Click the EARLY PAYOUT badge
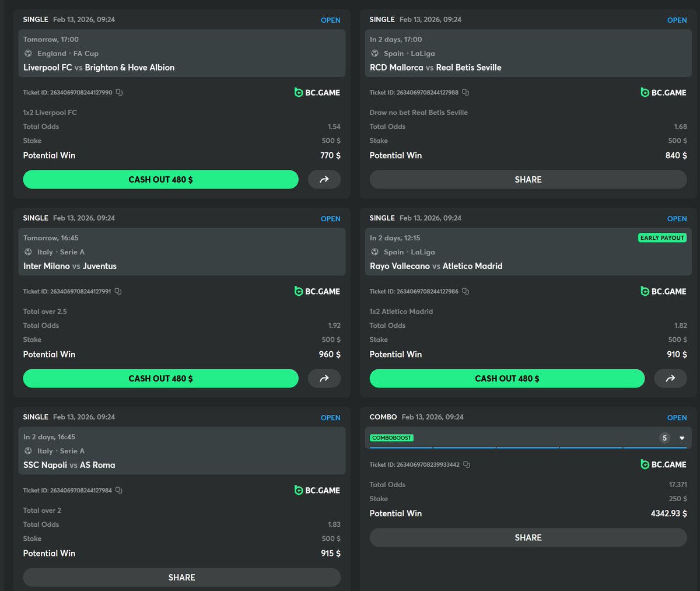The height and width of the screenshot is (591, 700). point(662,238)
